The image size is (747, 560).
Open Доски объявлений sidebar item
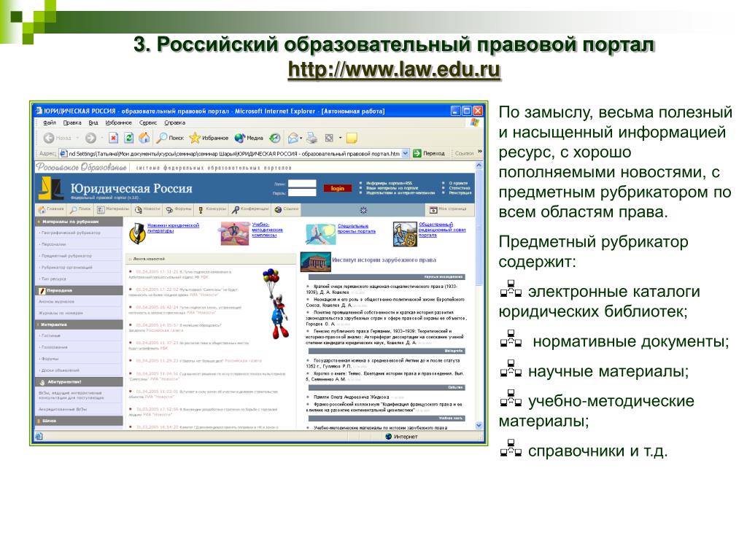point(60,370)
